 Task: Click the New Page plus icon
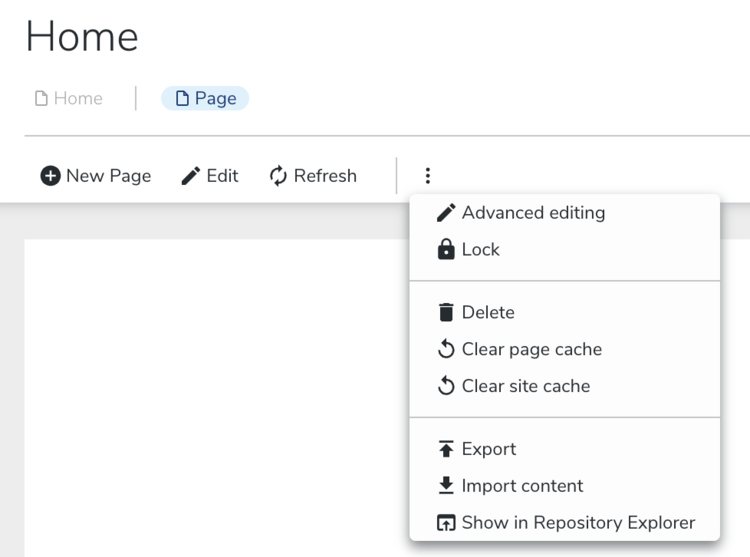[x=50, y=175]
